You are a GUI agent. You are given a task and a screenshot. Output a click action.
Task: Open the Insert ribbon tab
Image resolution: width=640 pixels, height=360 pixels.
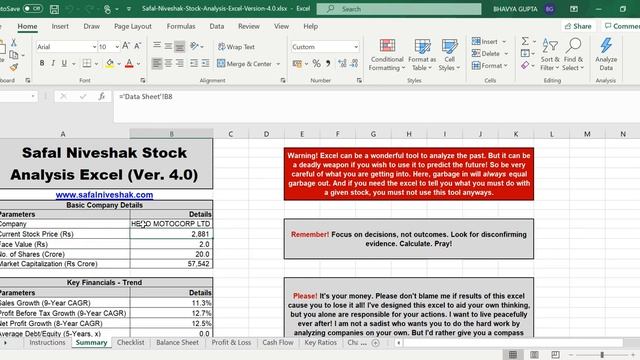click(x=60, y=26)
